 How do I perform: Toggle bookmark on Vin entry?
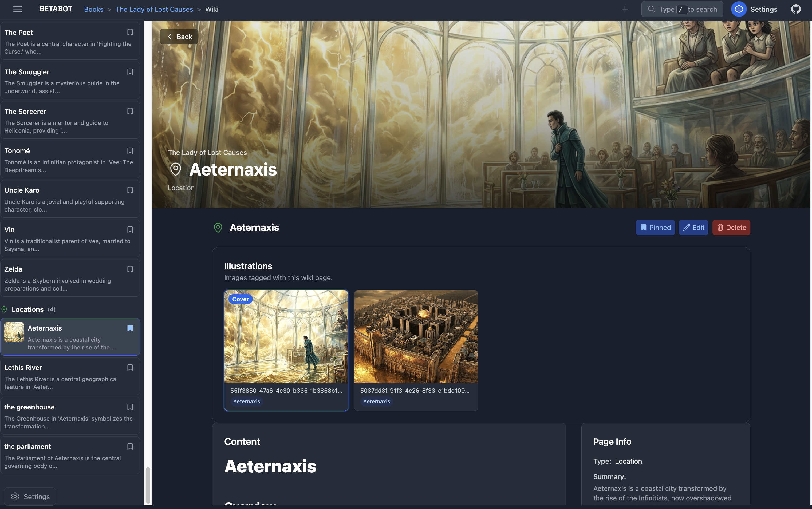(x=130, y=230)
